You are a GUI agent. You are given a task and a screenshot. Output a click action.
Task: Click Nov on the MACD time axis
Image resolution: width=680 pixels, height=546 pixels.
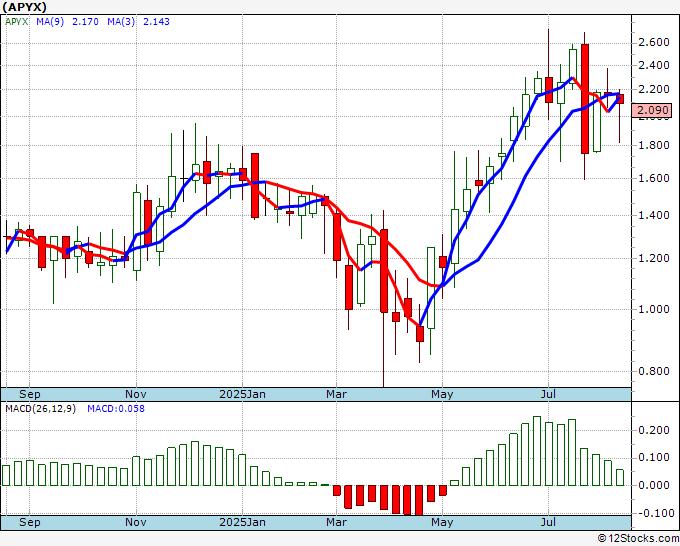[136, 522]
